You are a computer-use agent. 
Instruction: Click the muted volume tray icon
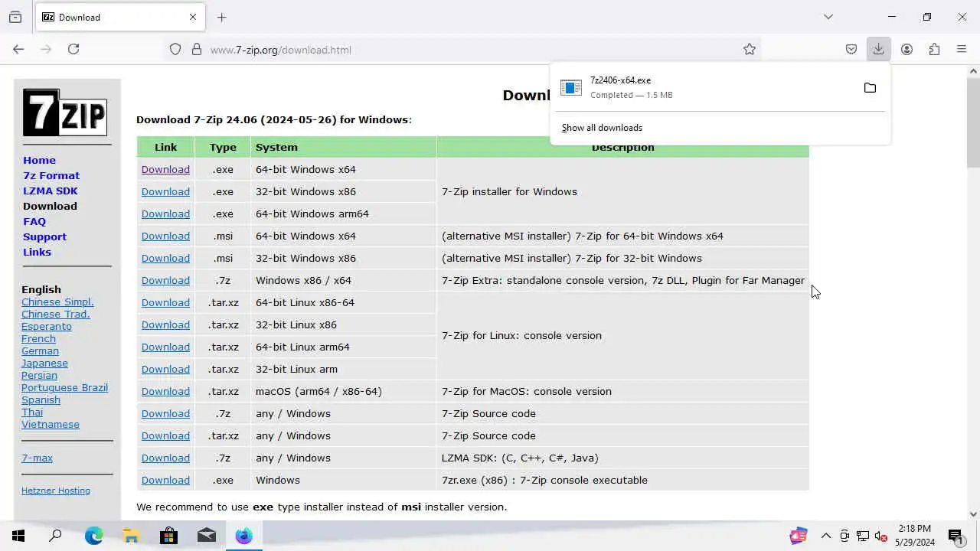point(881,536)
